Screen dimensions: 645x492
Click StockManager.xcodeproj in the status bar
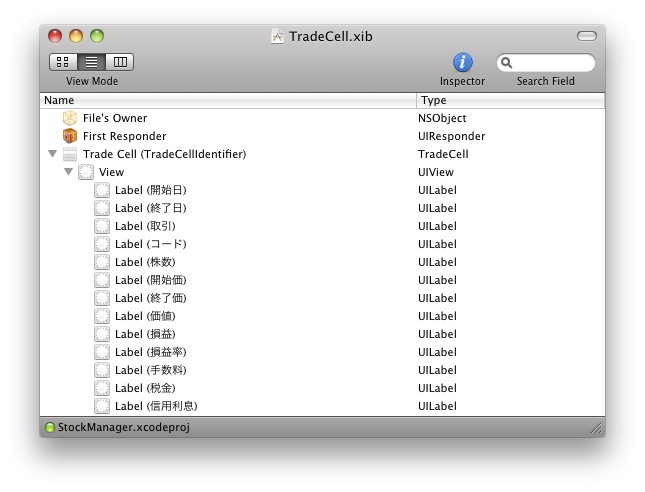pos(124,427)
